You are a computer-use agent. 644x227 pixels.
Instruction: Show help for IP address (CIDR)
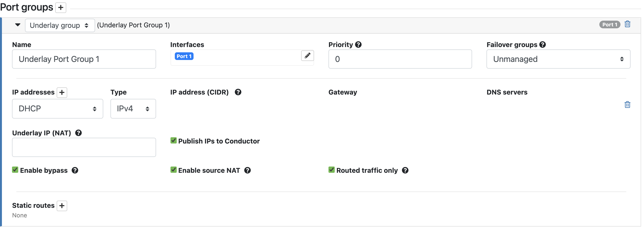point(238,92)
